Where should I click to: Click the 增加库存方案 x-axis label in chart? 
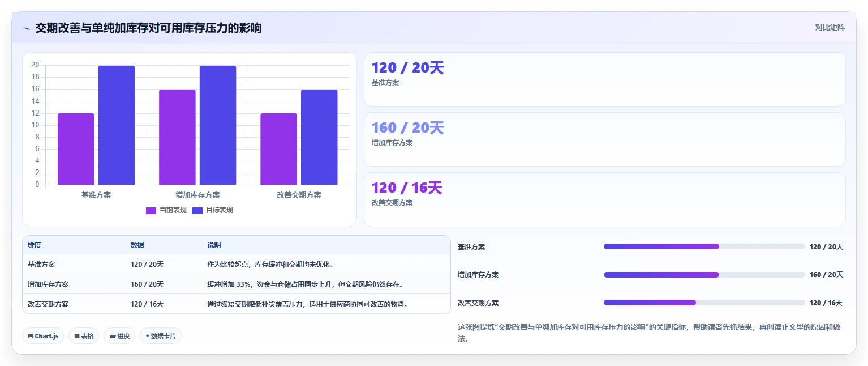pyautogui.click(x=197, y=195)
